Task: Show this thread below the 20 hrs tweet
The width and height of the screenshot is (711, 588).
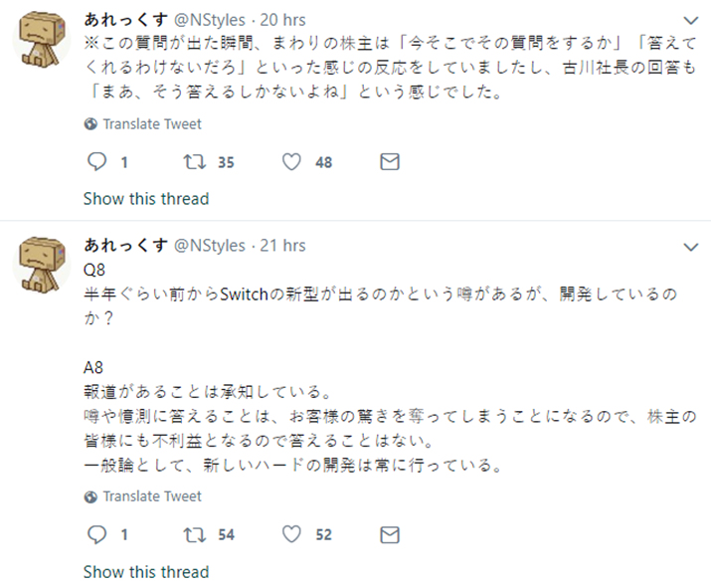Action: 146,199
